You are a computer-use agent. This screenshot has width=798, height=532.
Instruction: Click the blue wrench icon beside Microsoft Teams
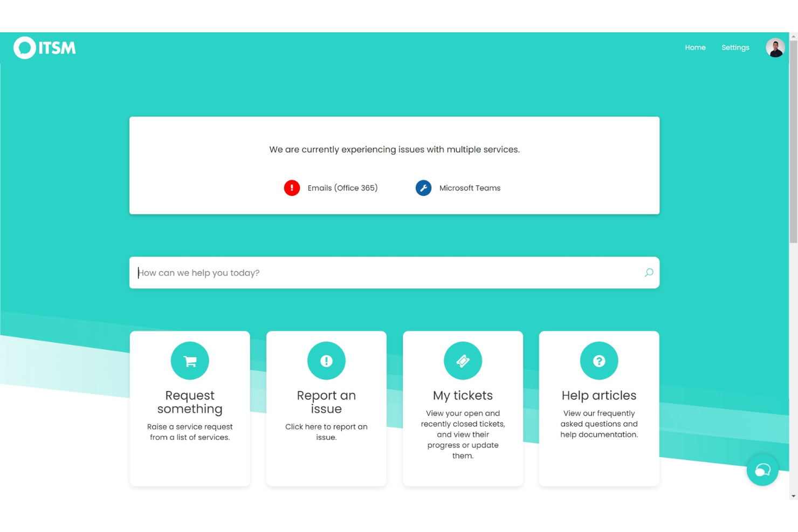click(x=424, y=188)
